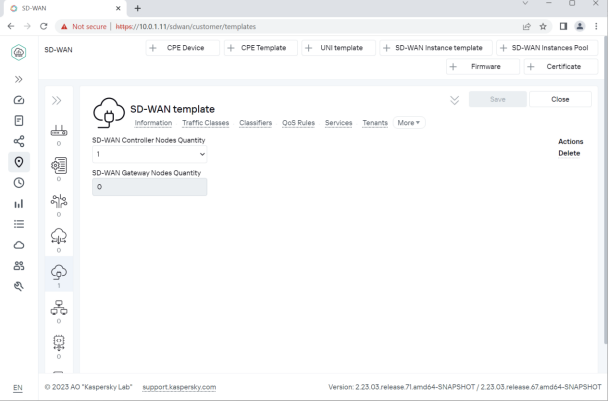
Task: Switch to the Services tab
Action: point(338,123)
